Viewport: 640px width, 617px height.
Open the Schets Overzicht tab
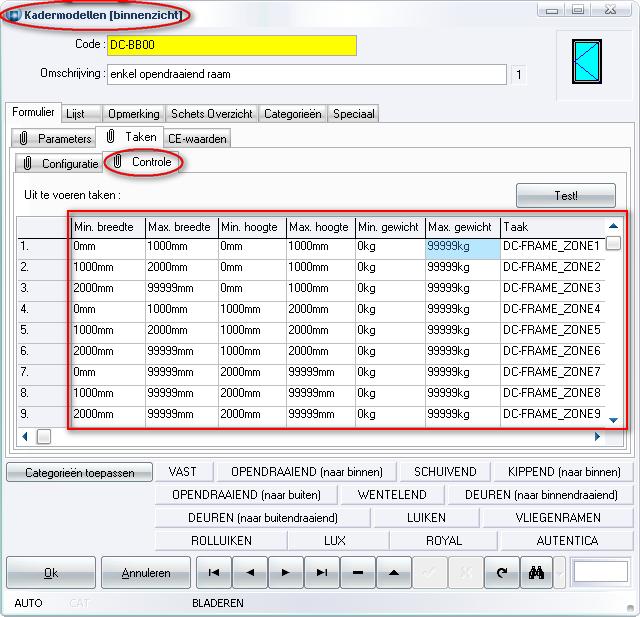(x=211, y=114)
